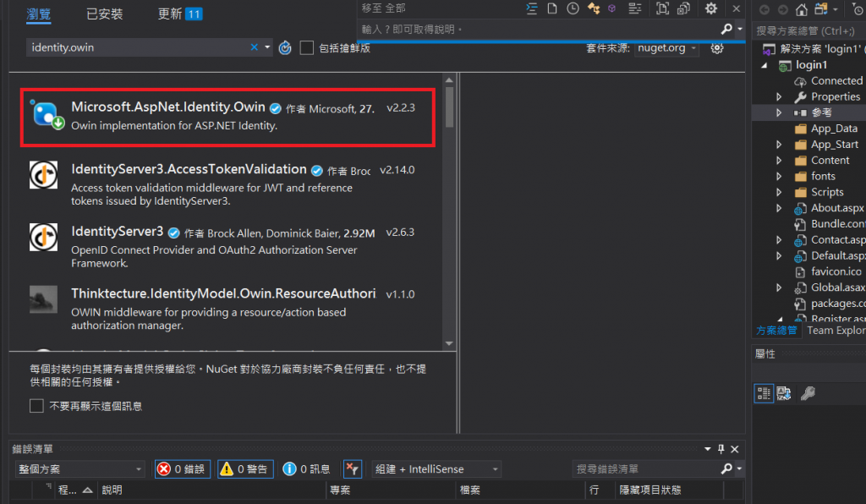The image size is (866, 504).
Task: Toggle the include prerelease checkbox
Action: coord(306,48)
